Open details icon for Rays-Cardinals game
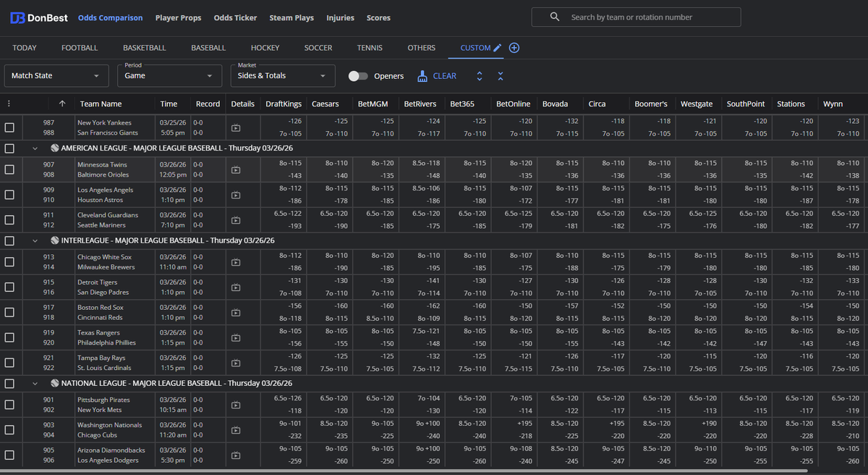The image size is (868, 475). [x=236, y=363]
